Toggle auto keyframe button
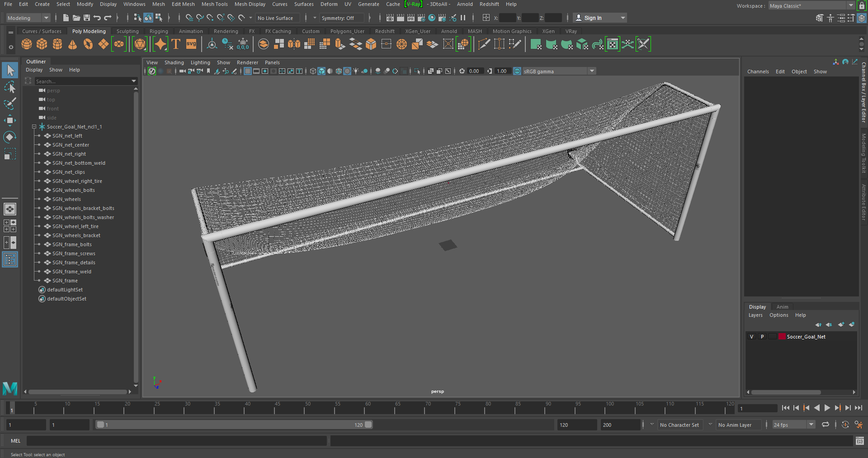 click(845, 425)
